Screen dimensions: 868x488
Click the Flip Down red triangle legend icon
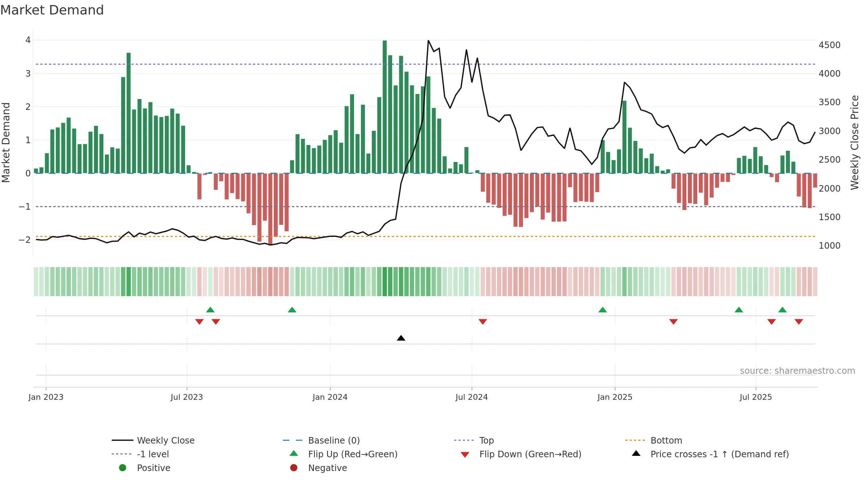pyautogui.click(x=465, y=455)
